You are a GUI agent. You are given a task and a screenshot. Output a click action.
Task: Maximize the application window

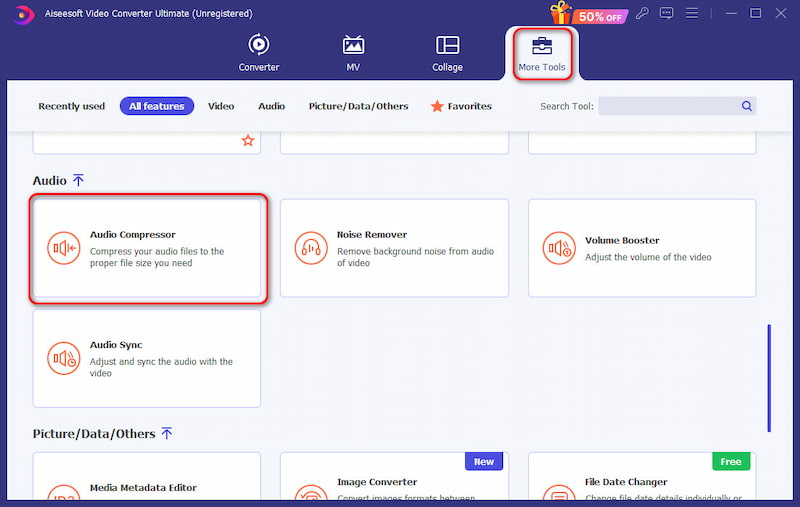[756, 13]
